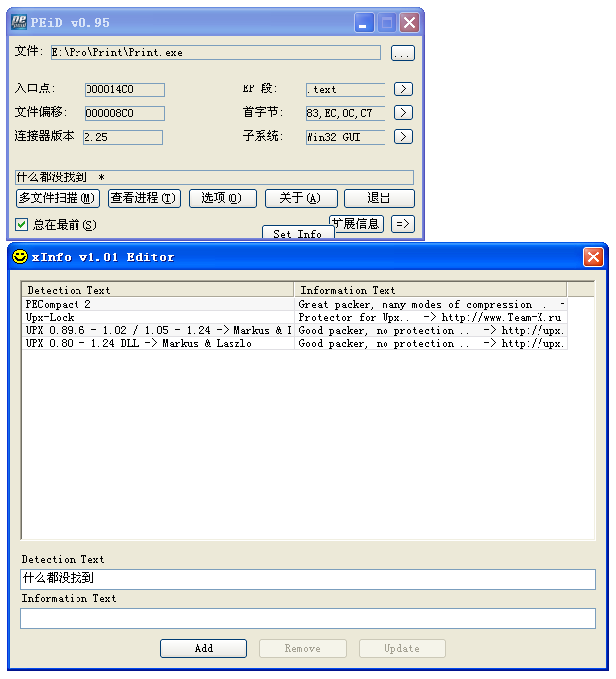Focus the empty Information Text input field
This screenshot has width=616, height=679.
point(308,618)
